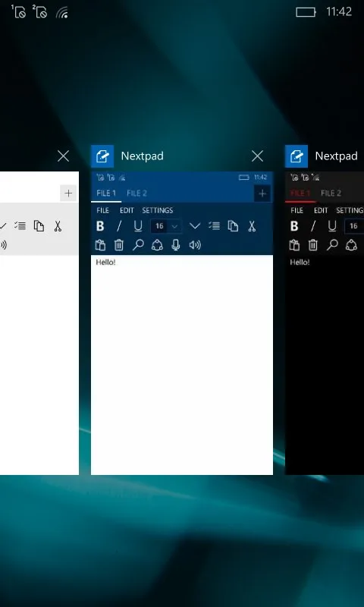Click the magnifier search icon in blue Nextpad card
The image size is (364, 607).
pyautogui.click(x=138, y=245)
